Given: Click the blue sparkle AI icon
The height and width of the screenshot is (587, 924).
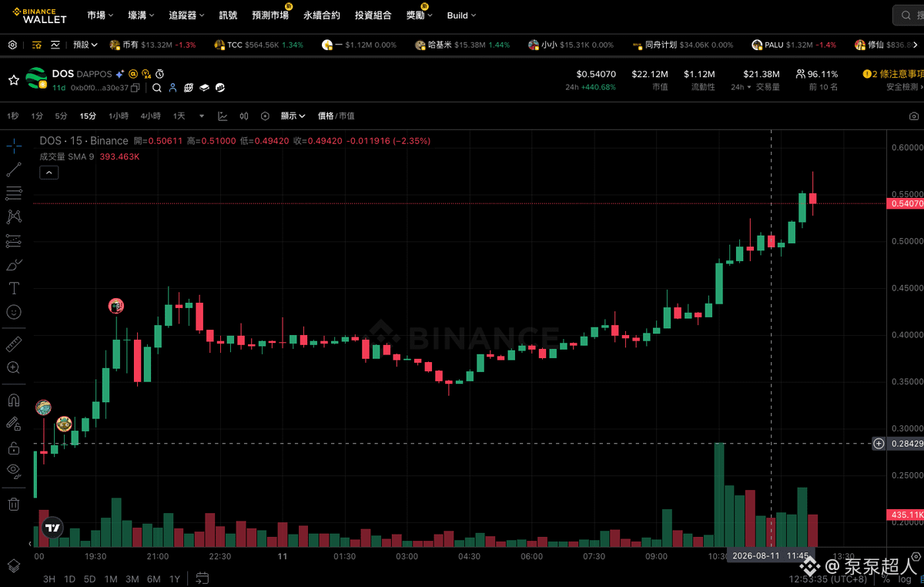Looking at the screenshot, I should 119,75.
